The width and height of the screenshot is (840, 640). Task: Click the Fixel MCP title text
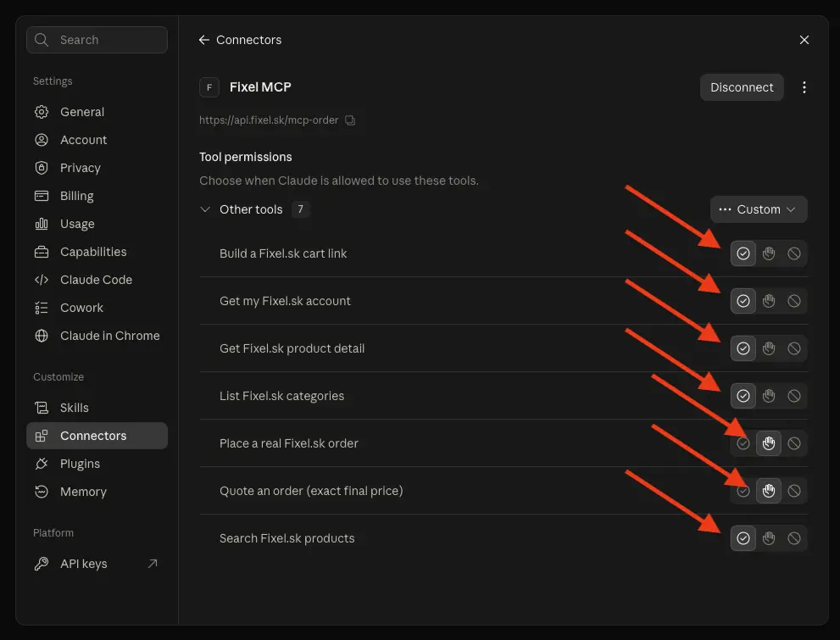[x=260, y=87]
